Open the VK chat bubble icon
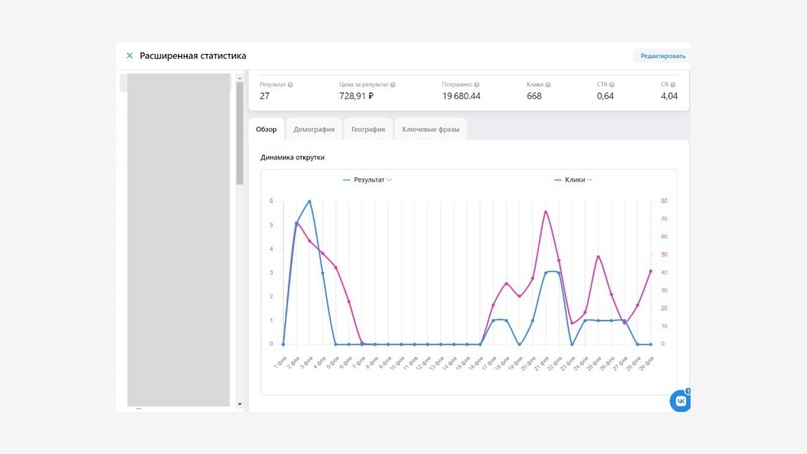 680,401
